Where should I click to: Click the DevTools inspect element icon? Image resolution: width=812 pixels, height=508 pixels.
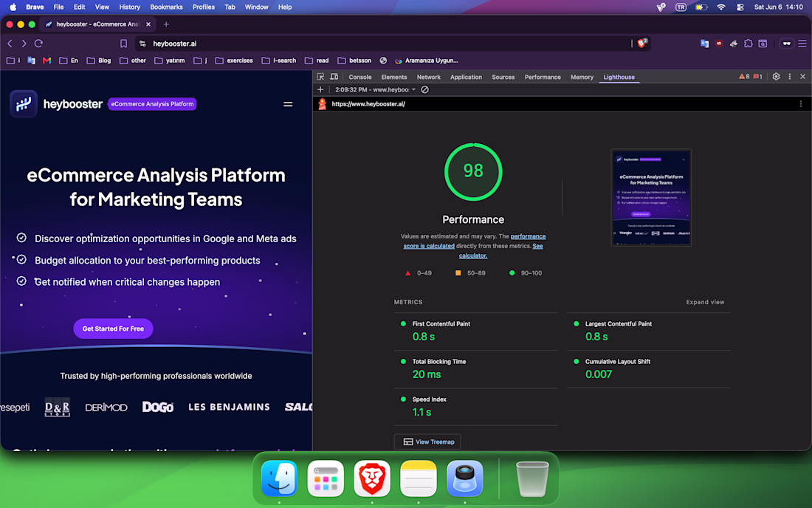(x=320, y=77)
